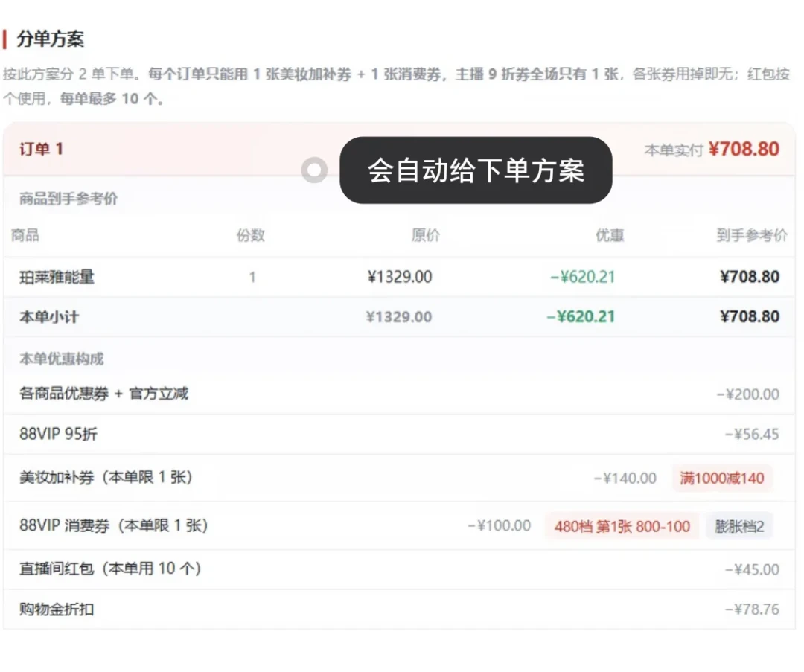
Task: Click the 商品 column header
Action: pyautogui.click(x=25, y=235)
